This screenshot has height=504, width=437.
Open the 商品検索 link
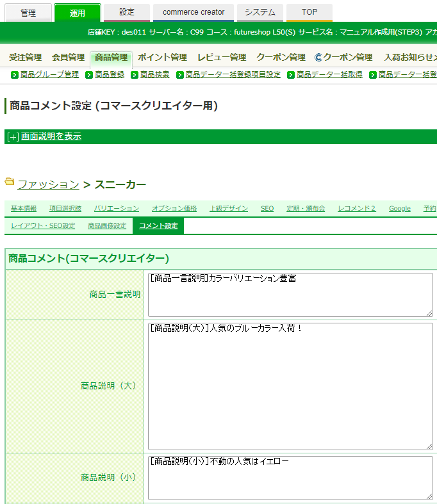(155, 74)
